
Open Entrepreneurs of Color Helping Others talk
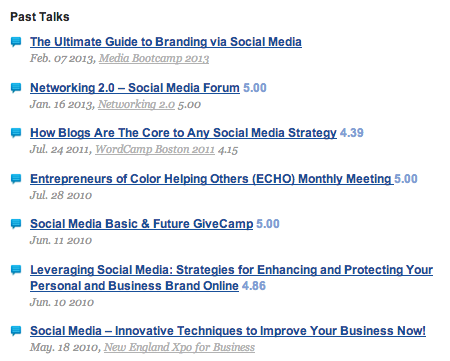coord(212,179)
